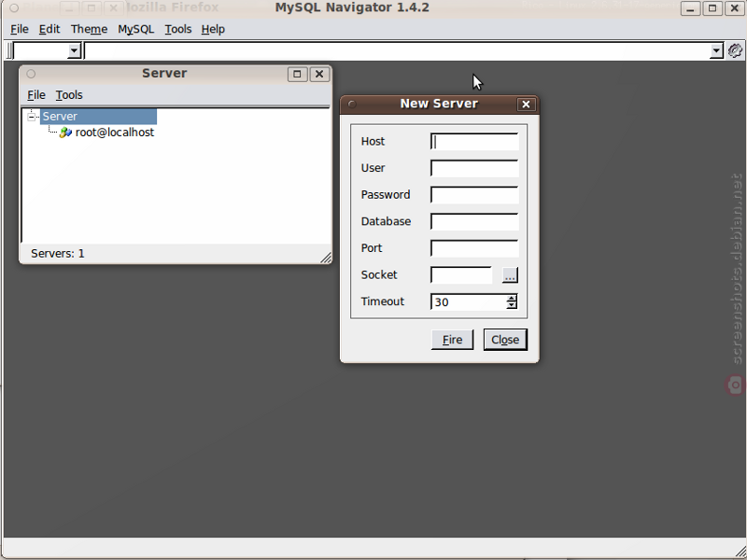
Task: Click the User input field
Action: (474, 168)
